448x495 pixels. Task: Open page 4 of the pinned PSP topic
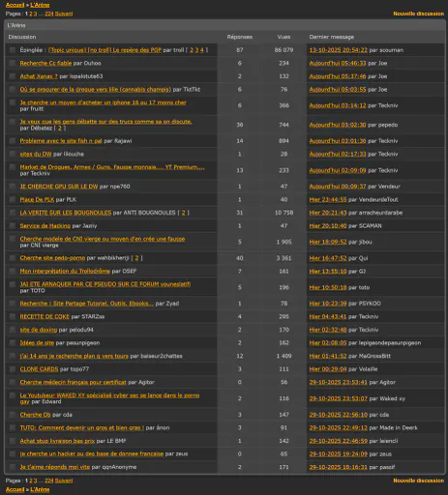click(201, 50)
